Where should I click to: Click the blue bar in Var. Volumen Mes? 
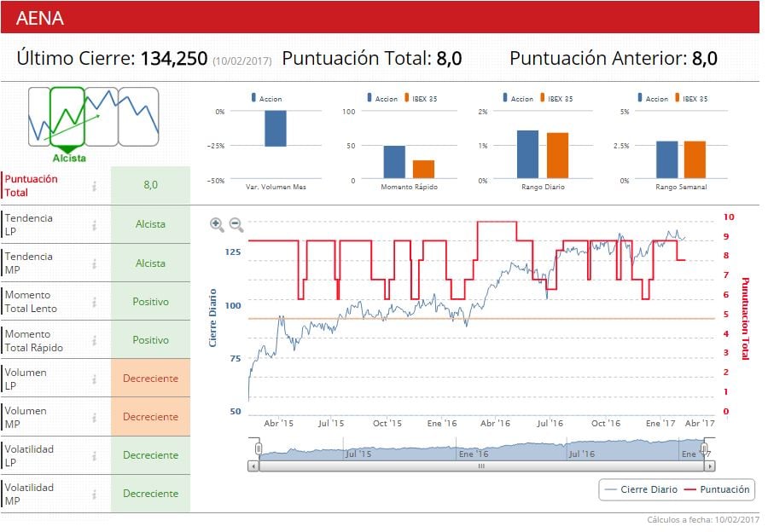(x=276, y=129)
